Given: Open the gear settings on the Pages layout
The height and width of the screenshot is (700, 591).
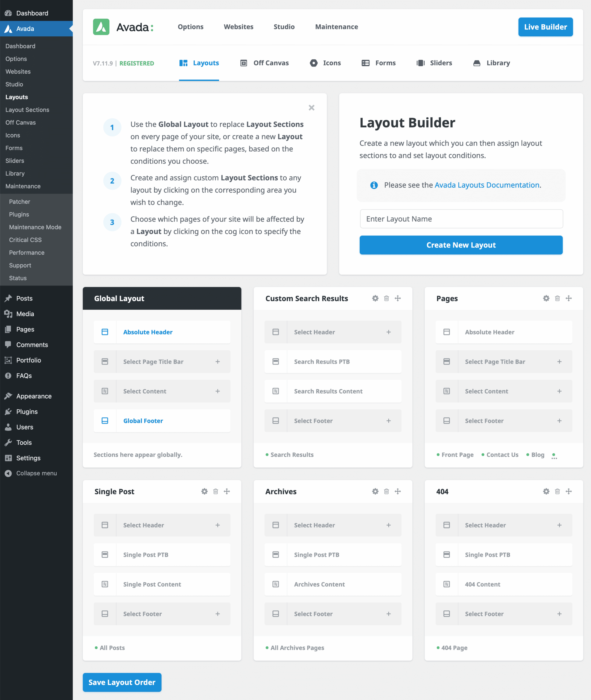Looking at the screenshot, I should (546, 298).
